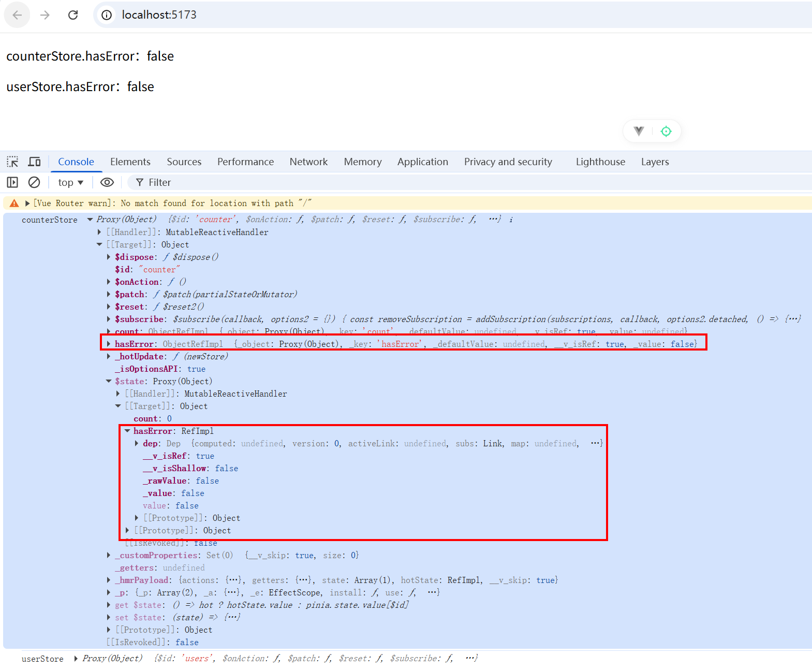Switch to the Elements tab
812x670 pixels.
point(130,162)
